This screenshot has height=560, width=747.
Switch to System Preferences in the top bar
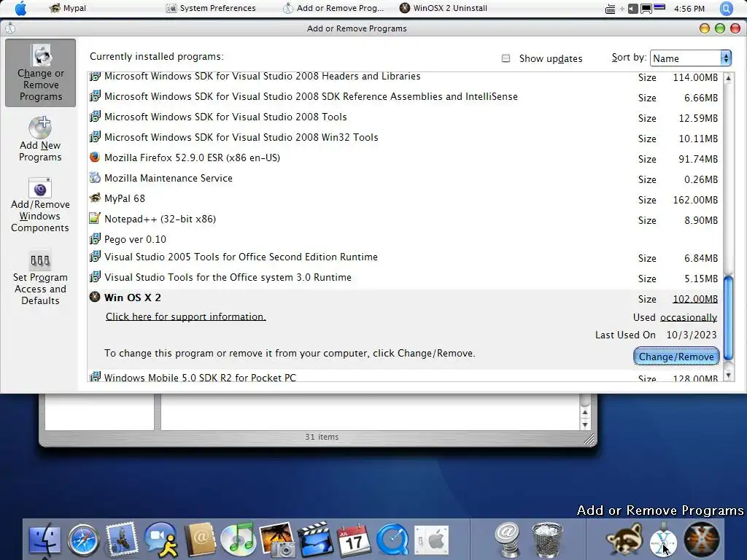click(x=211, y=8)
